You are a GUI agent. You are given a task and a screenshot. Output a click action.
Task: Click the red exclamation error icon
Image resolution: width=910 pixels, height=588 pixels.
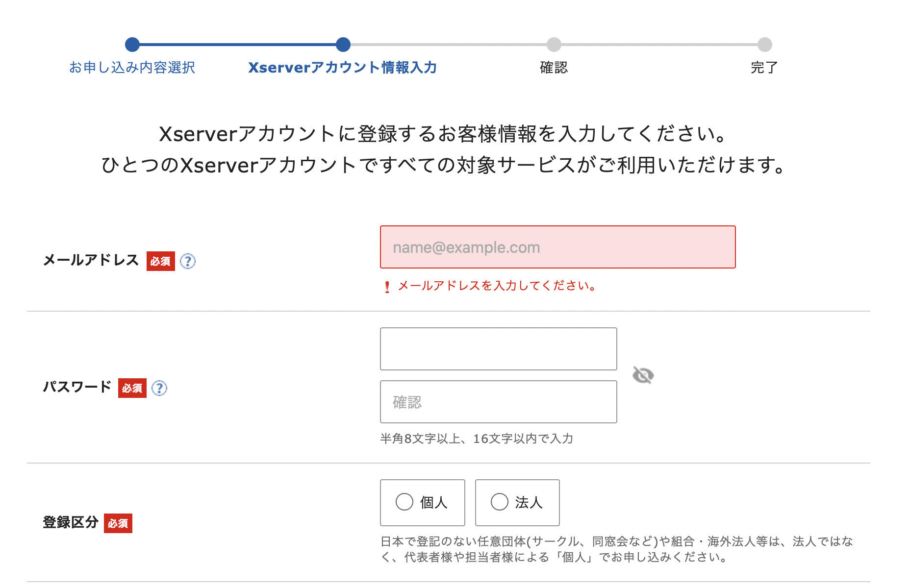pyautogui.click(x=387, y=287)
